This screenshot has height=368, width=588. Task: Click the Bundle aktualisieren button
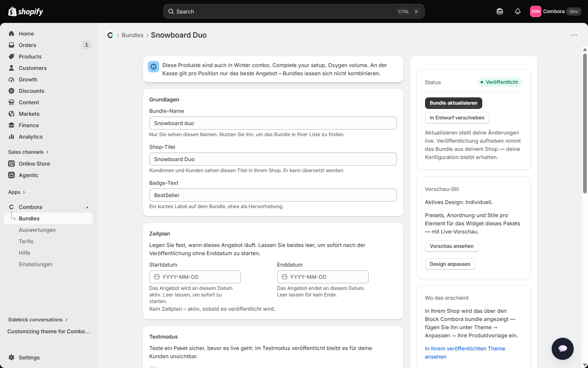[454, 103]
